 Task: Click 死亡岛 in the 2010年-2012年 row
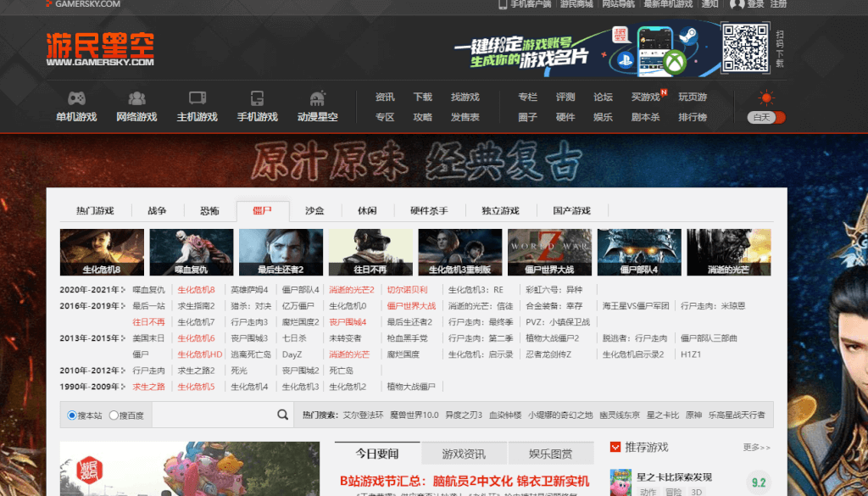[341, 371]
